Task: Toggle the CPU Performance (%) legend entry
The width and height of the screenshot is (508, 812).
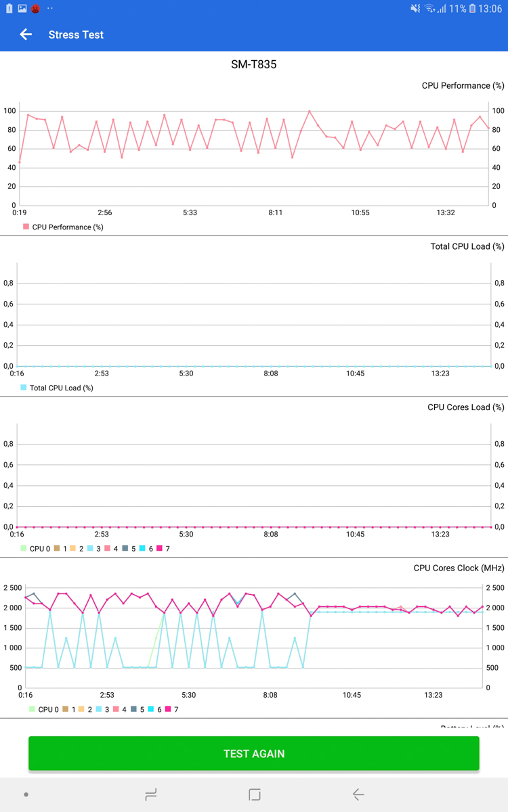Action: click(63, 227)
